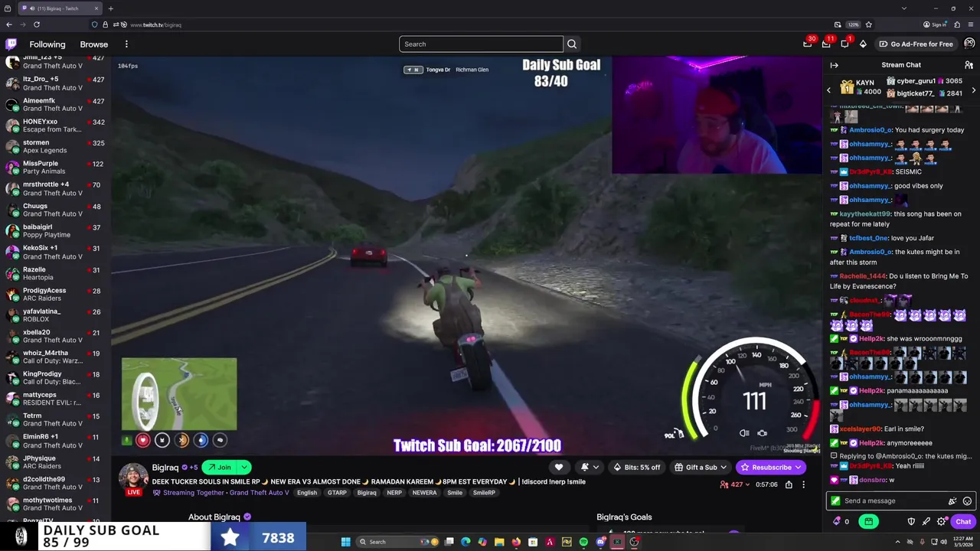Click Sign in in Firefox toolbar

[x=935, y=24]
